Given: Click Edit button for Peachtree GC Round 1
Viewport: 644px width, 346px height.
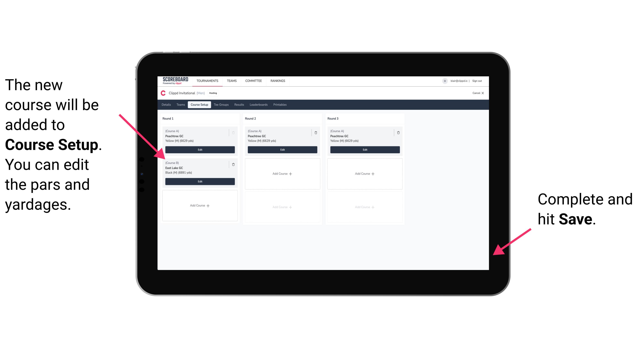Looking at the screenshot, I should point(199,150).
